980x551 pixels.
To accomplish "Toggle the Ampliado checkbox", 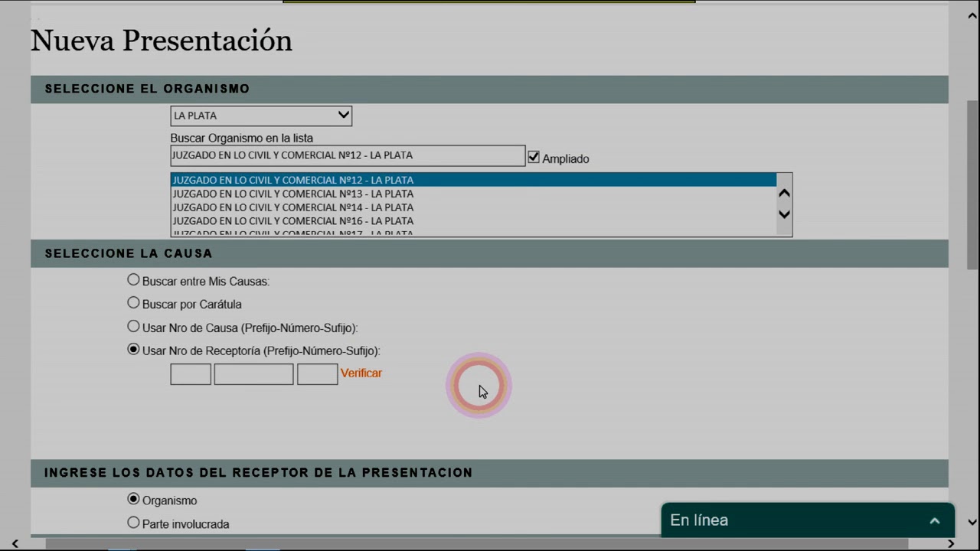I will [x=534, y=157].
